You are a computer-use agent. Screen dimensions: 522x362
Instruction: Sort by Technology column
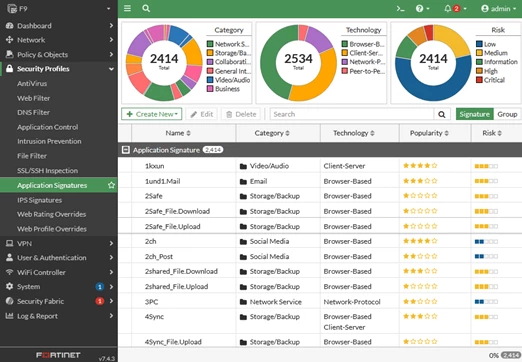pos(354,133)
